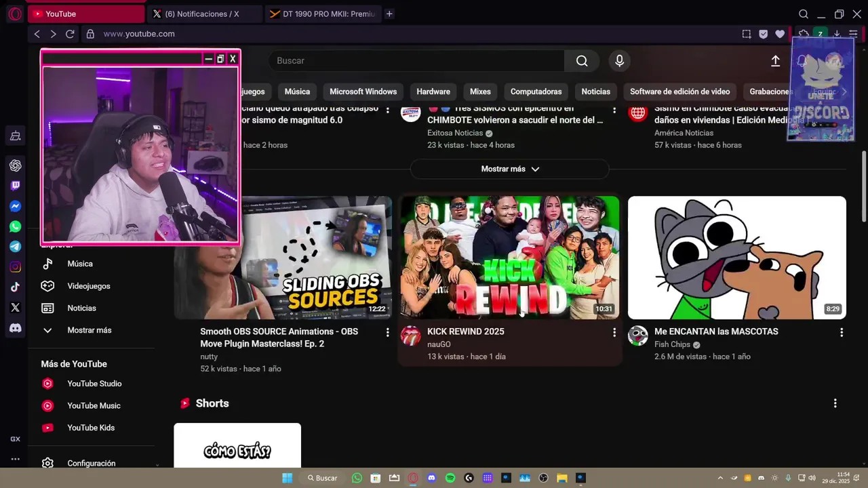Open OBS Studio from taskbar
Screen dimensions: 868x488
pyautogui.click(x=543, y=478)
